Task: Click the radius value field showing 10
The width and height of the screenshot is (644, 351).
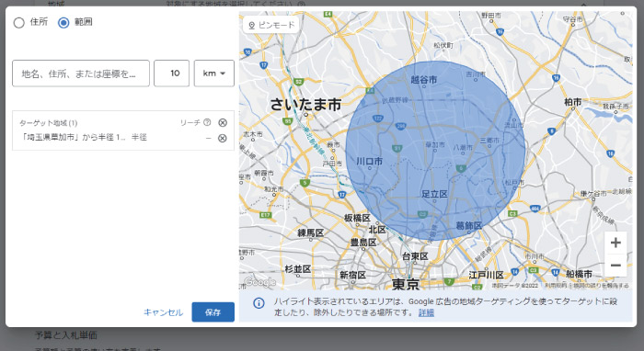Action: point(172,74)
